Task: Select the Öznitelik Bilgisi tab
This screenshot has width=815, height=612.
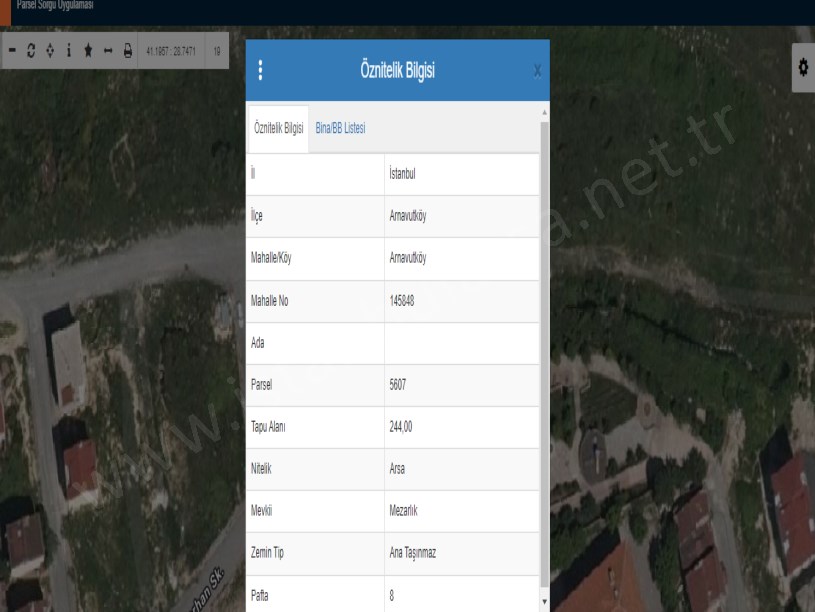Action: (279, 128)
